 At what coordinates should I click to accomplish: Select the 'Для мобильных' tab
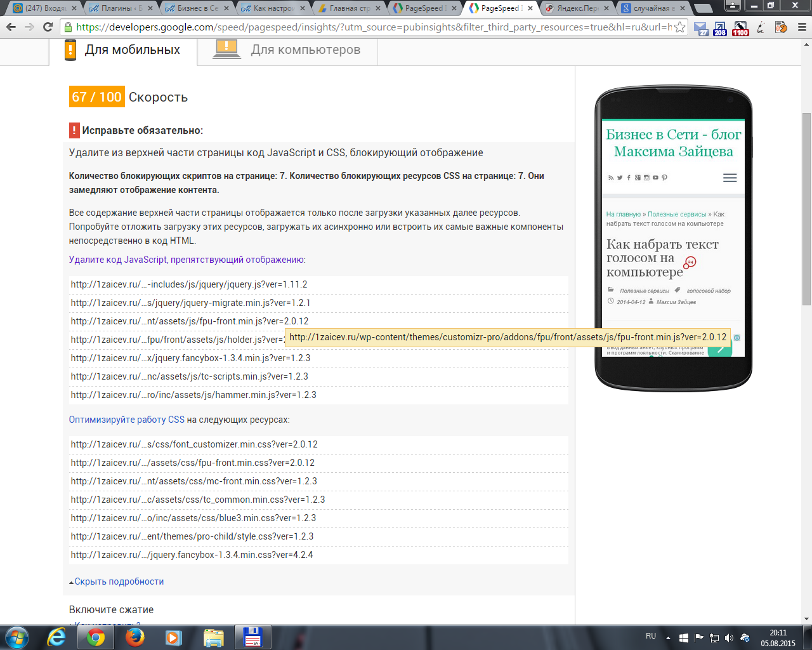click(x=132, y=50)
